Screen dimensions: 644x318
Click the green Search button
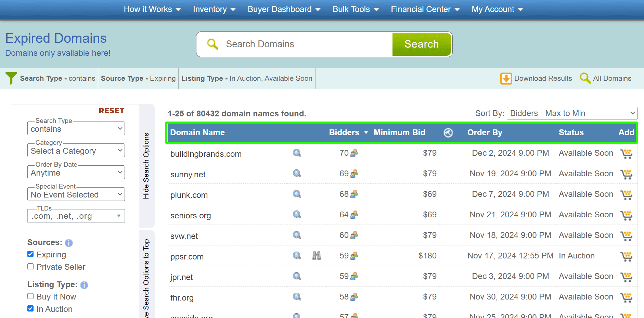click(422, 44)
